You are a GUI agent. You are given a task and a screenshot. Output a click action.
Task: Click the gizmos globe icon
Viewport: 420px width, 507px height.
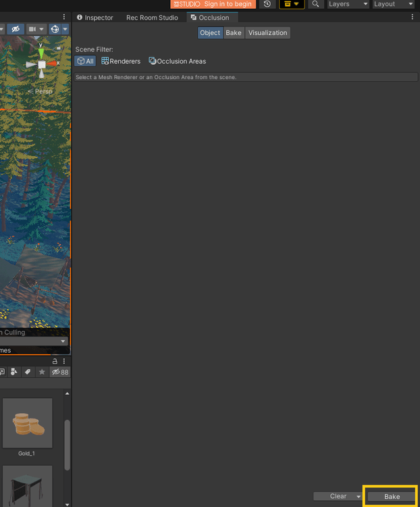[x=55, y=30]
